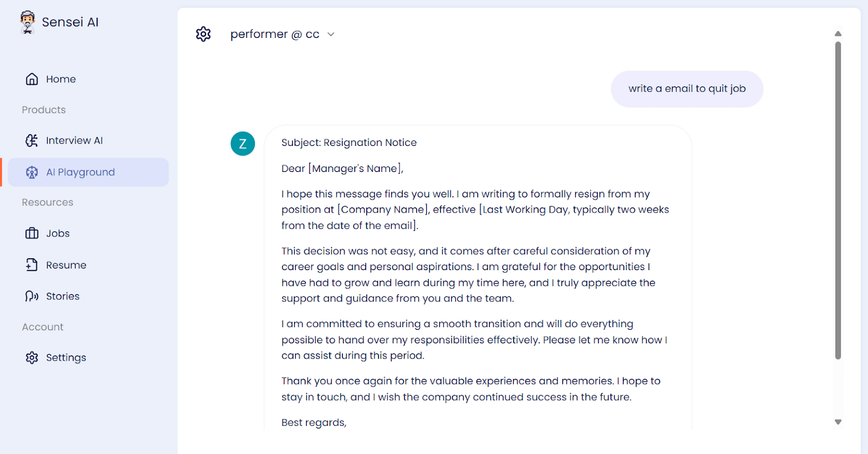Viewport: 868px width, 454px height.
Task: Open the Stories menu item
Action: pyautogui.click(x=88, y=296)
